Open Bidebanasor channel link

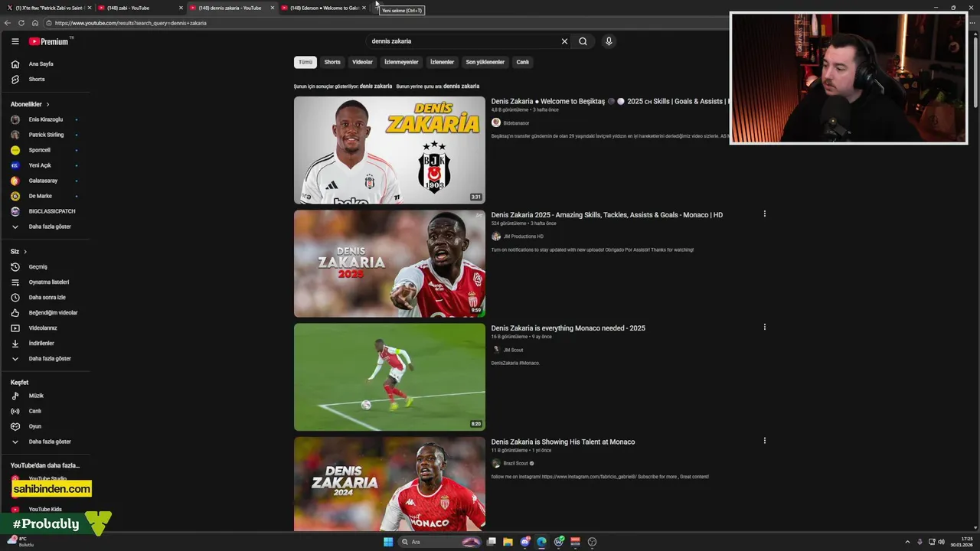click(x=516, y=123)
